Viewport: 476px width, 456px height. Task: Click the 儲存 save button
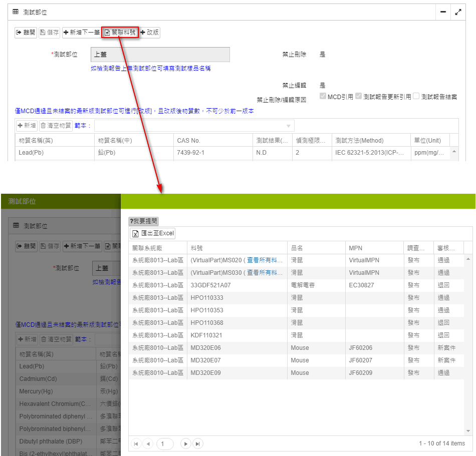(x=50, y=33)
